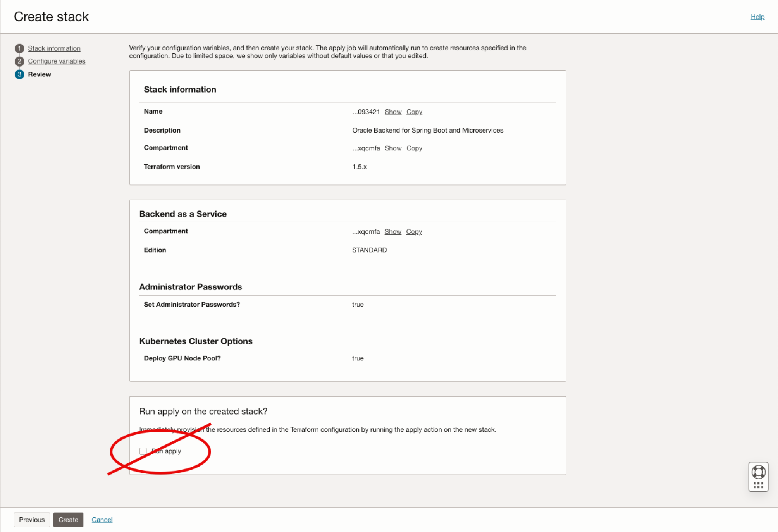Viewport: 778px width, 532px height.
Task: Open the support life-ring icon
Action: [759, 471]
